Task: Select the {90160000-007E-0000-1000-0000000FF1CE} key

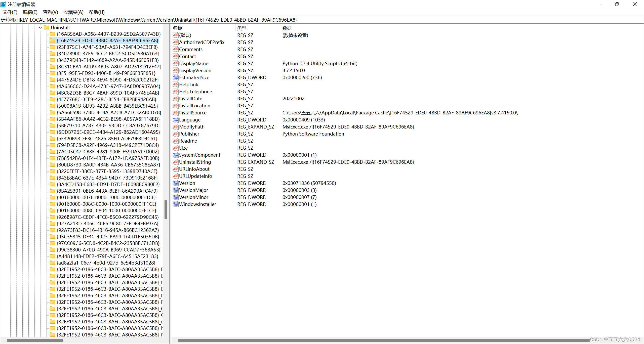Action: (x=106, y=197)
